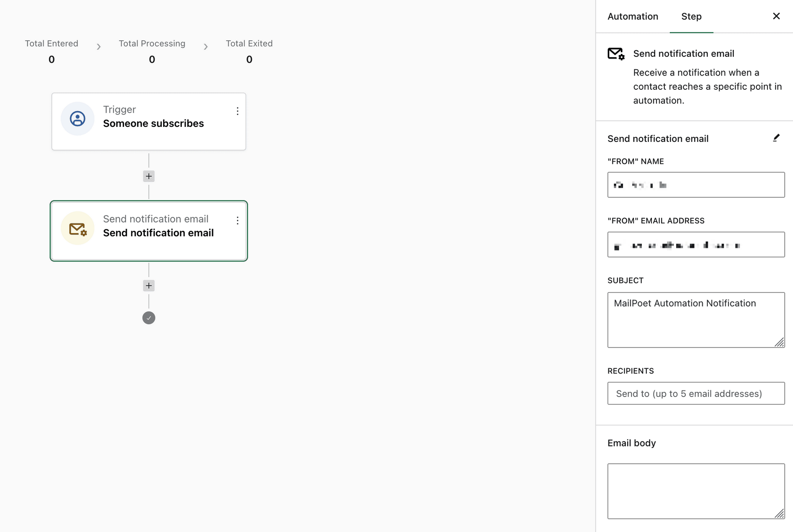Click the pencil icon to rename step
The height and width of the screenshot is (532, 793).
(776, 138)
